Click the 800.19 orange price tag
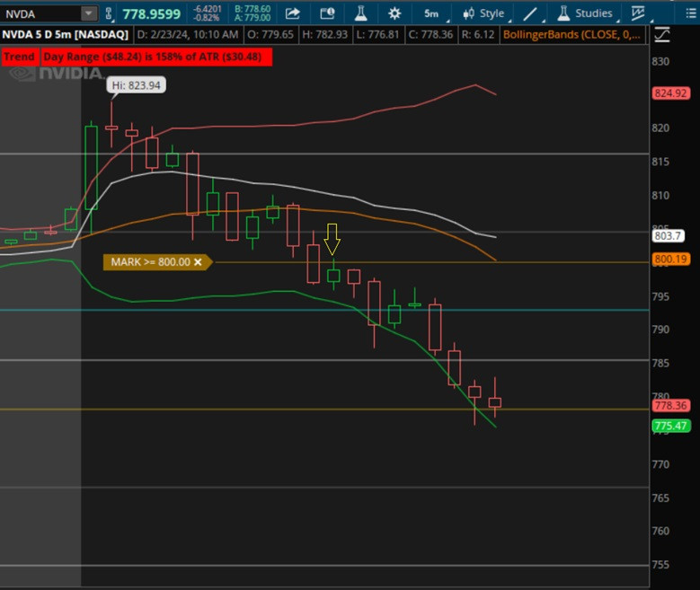The image size is (700, 590). 670,260
